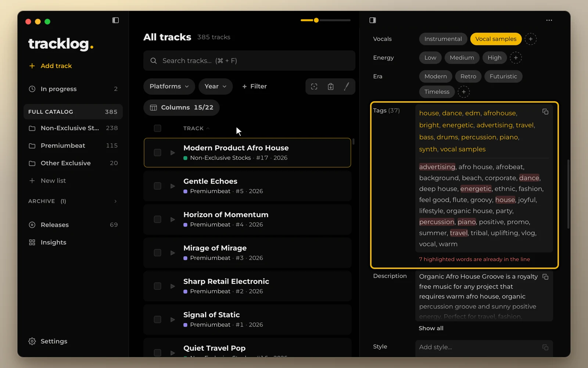Click Add track
The image size is (588, 368).
pos(50,66)
